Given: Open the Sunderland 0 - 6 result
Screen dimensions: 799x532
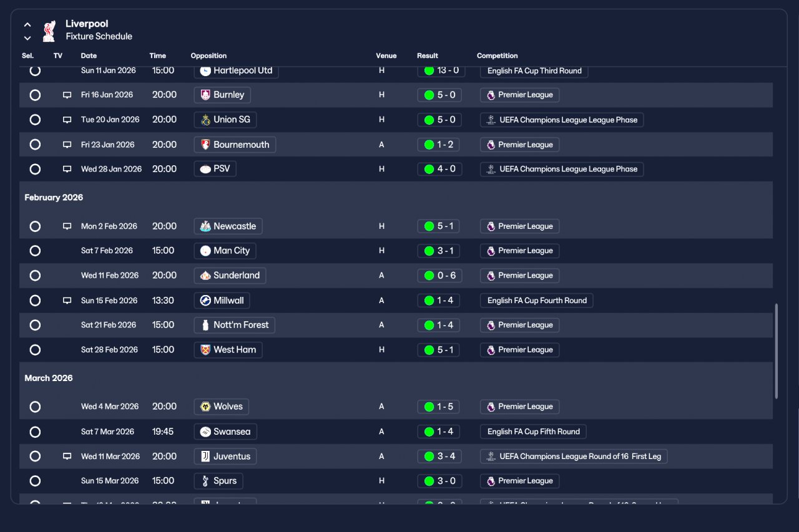Looking at the screenshot, I should pyautogui.click(x=440, y=276).
